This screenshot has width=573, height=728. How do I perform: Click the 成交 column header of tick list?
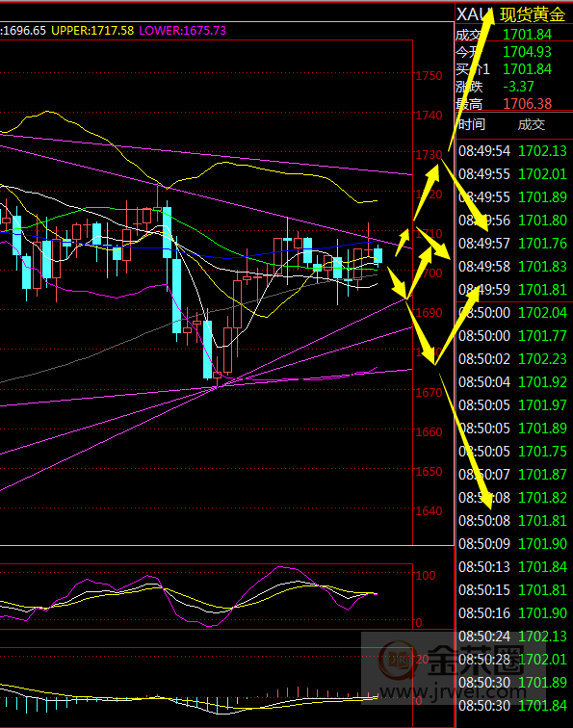(x=532, y=124)
